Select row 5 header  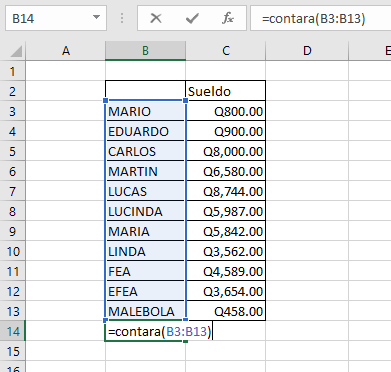coord(13,151)
